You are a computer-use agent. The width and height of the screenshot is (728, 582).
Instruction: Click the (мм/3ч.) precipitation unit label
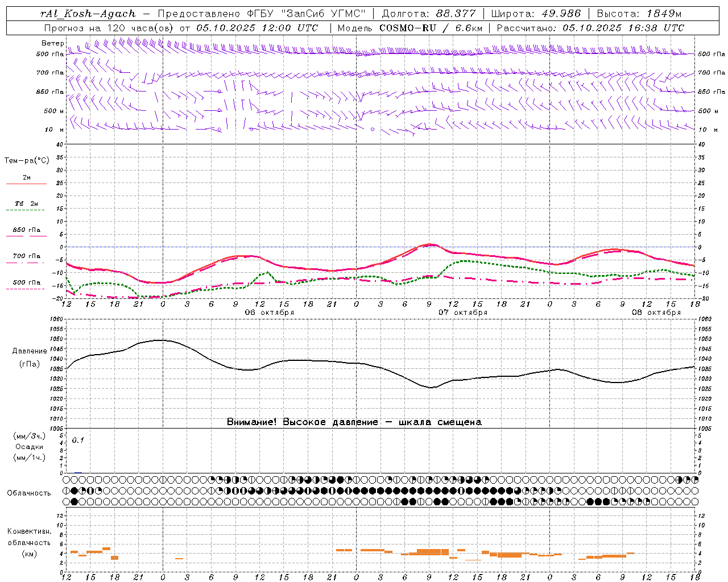30,436
